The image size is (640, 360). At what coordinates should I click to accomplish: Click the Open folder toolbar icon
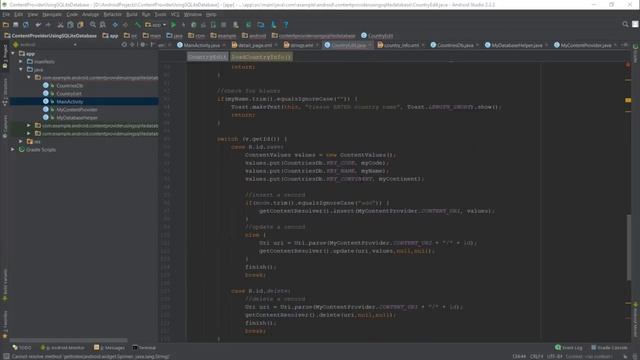[6, 25]
